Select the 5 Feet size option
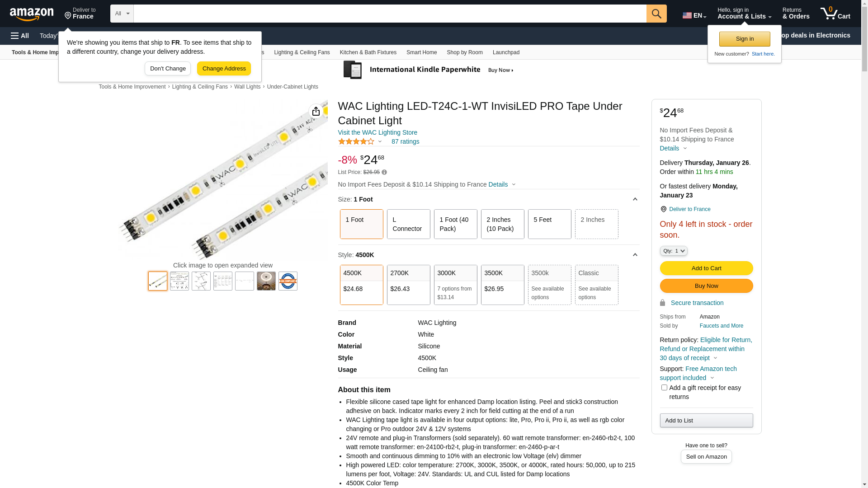This screenshot has height=488, width=868. (549, 224)
